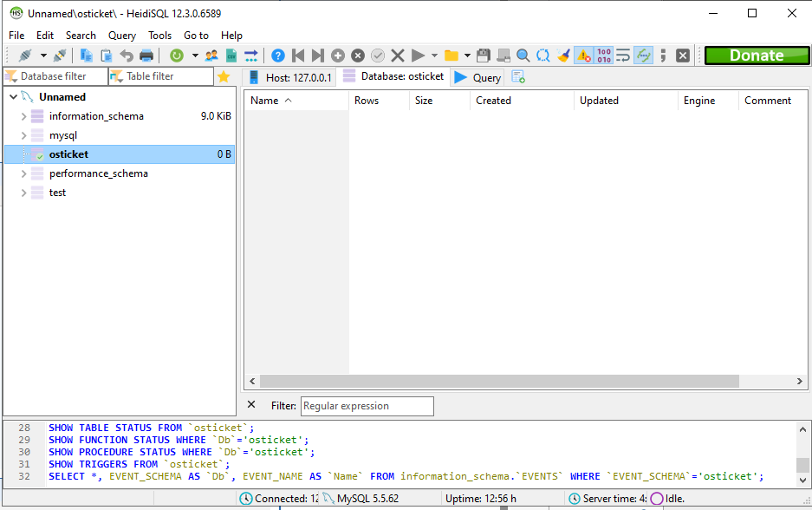This screenshot has width=812, height=510.
Task: Click the new query tab plus icon
Action: click(518, 76)
